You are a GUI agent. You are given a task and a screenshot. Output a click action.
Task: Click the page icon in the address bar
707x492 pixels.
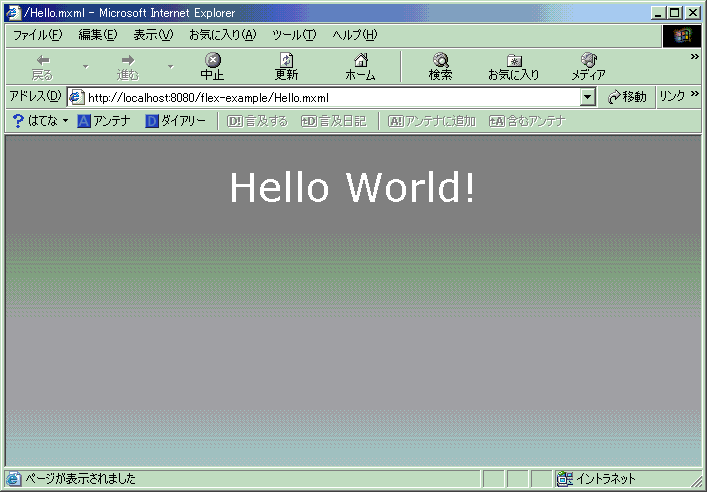point(76,97)
